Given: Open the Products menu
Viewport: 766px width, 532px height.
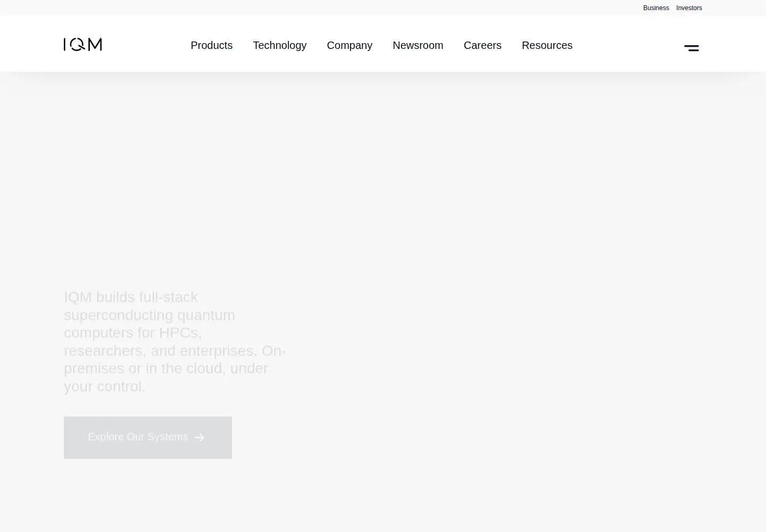Looking at the screenshot, I should tap(212, 45).
